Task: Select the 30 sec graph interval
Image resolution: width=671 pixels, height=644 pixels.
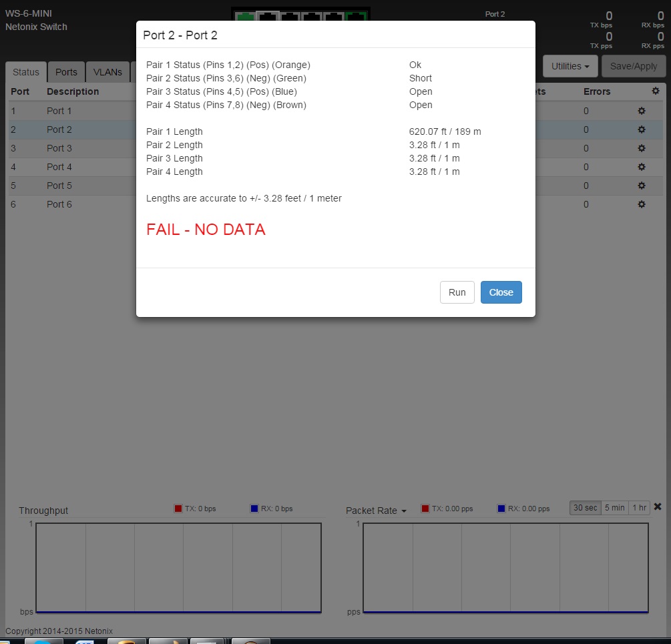Action: pos(585,508)
